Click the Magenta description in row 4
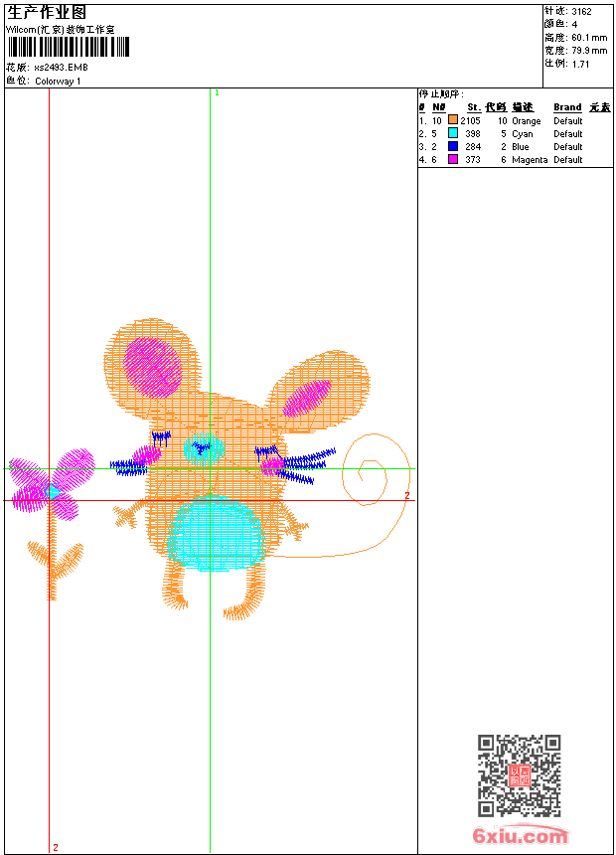616x855 pixels. (x=530, y=160)
